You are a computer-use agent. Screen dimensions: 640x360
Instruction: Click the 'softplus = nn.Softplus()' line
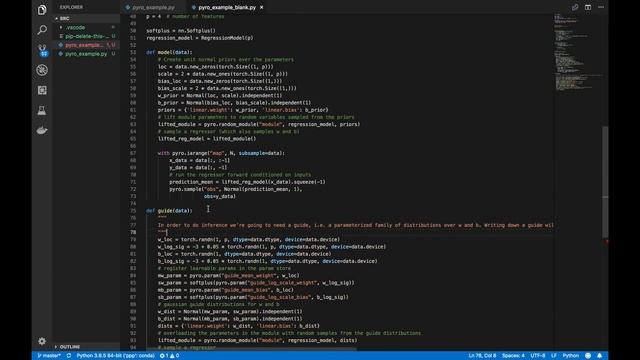click(x=181, y=31)
